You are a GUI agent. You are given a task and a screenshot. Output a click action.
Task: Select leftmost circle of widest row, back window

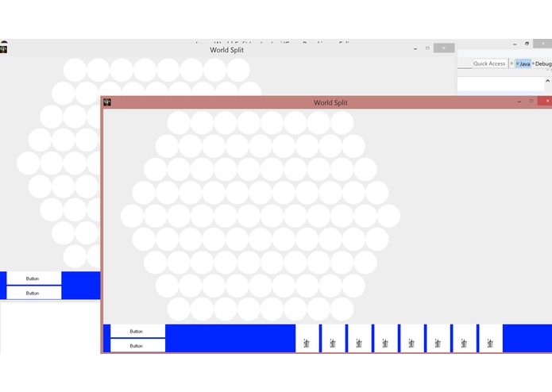tap(28, 163)
